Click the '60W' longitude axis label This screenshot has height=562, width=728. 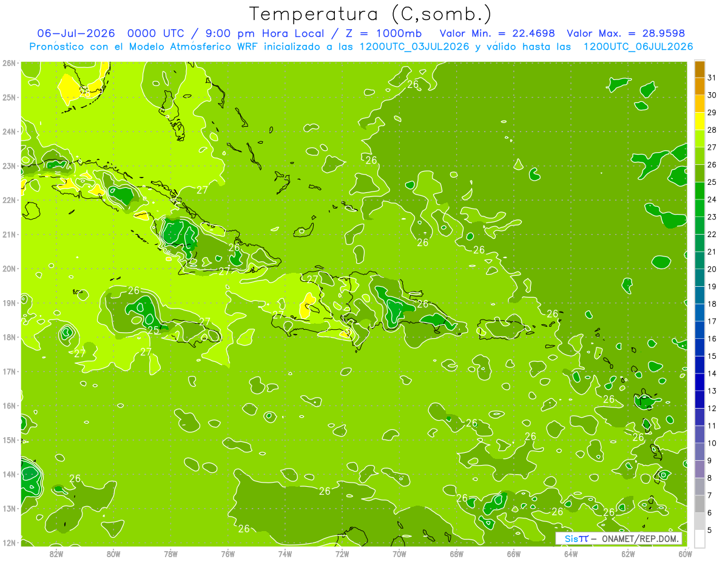coord(686,554)
